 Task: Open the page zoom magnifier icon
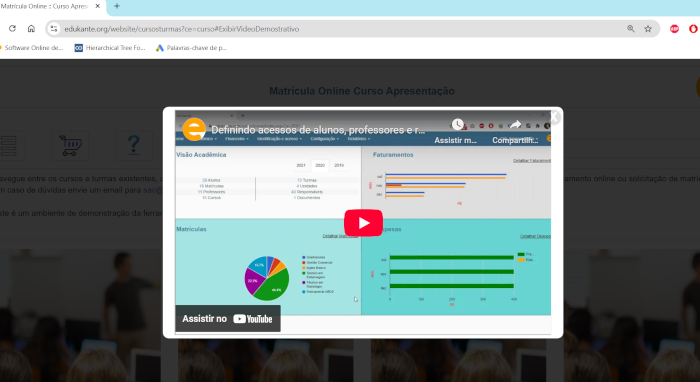pyautogui.click(x=631, y=29)
